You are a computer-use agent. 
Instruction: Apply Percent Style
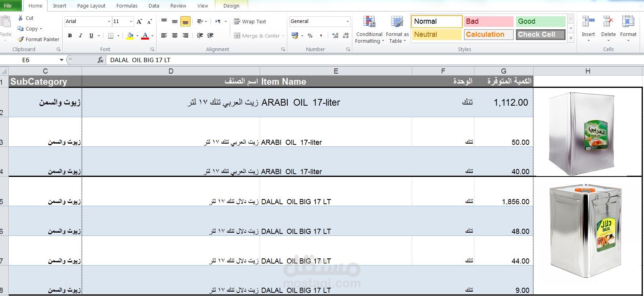(x=310, y=36)
